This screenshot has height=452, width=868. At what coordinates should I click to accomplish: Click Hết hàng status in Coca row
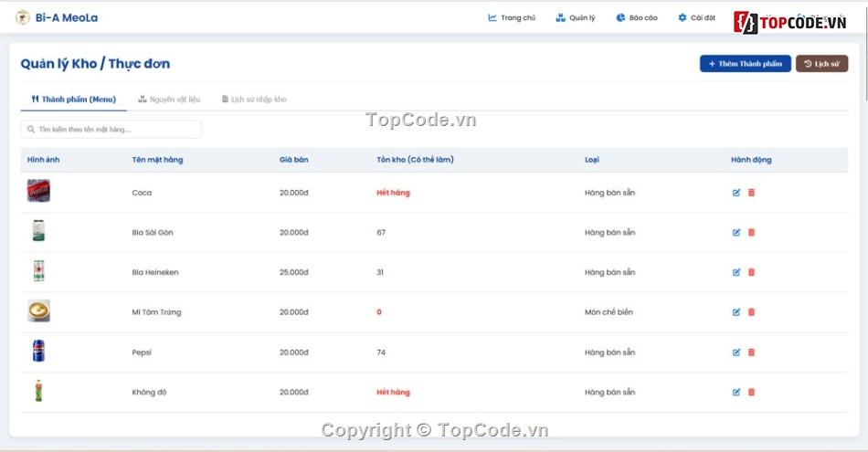[393, 193]
